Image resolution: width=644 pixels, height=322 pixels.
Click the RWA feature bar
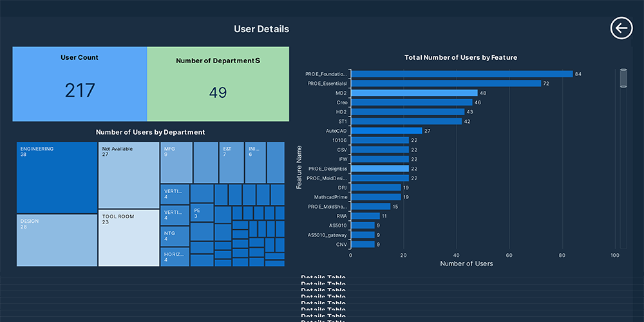pyautogui.click(x=366, y=216)
